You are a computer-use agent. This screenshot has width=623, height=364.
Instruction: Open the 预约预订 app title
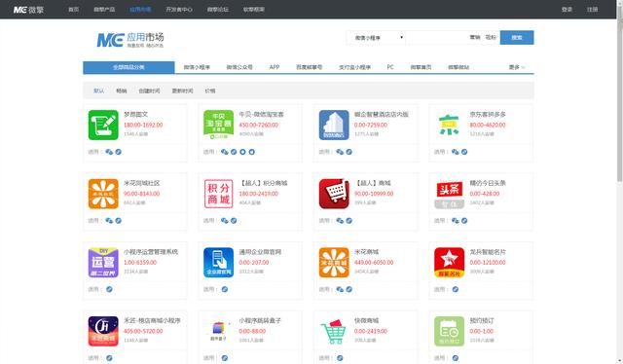[482, 320]
